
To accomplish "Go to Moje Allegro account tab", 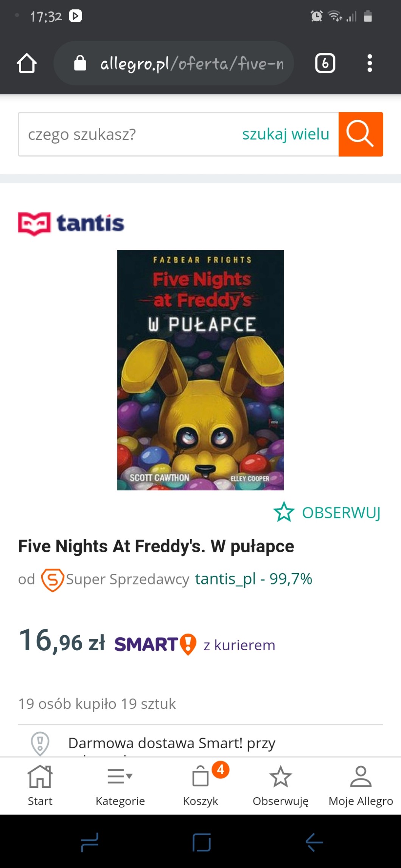I will tap(361, 784).
